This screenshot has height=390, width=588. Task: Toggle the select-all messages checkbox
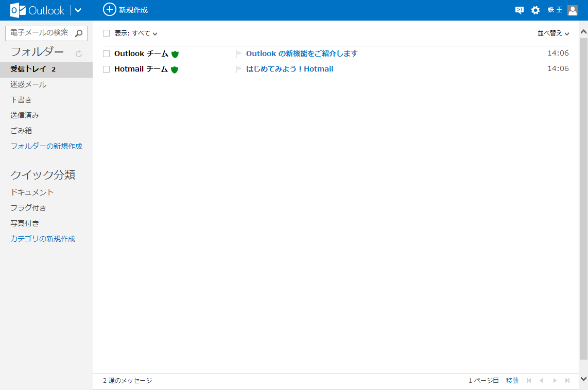tap(107, 33)
